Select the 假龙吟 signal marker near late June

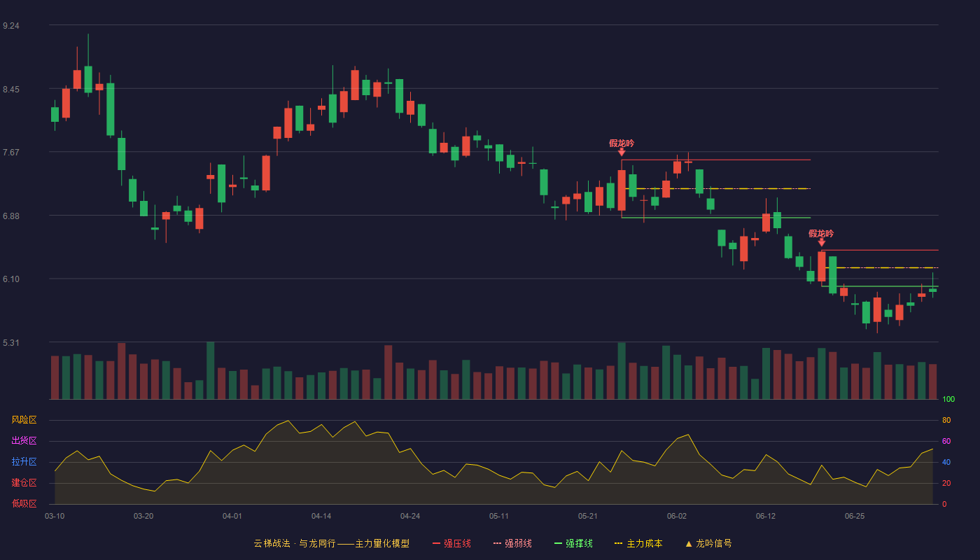point(821,237)
